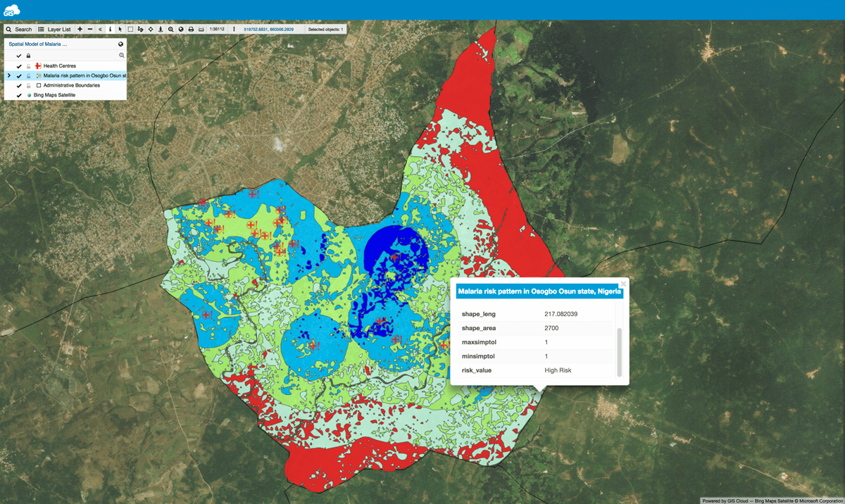Image resolution: width=845 pixels, height=504 pixels.
Task: Toggle visibility of the Health Centres layer
Action: (x=19, y=66)
